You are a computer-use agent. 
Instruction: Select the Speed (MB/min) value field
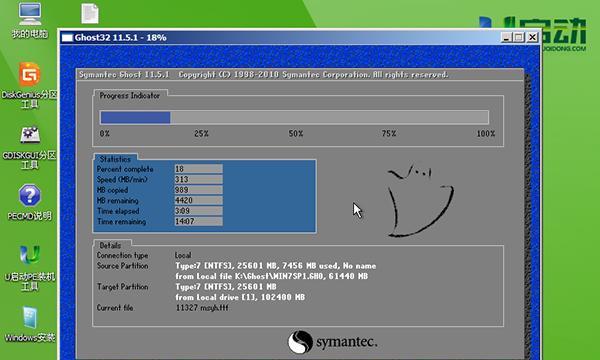[x=198, y=179]
